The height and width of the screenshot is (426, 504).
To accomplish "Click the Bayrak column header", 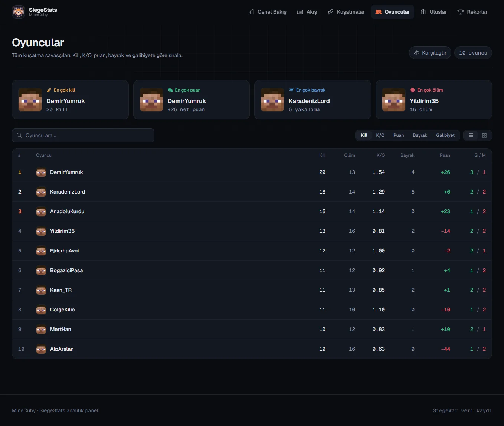I will 408,155.
